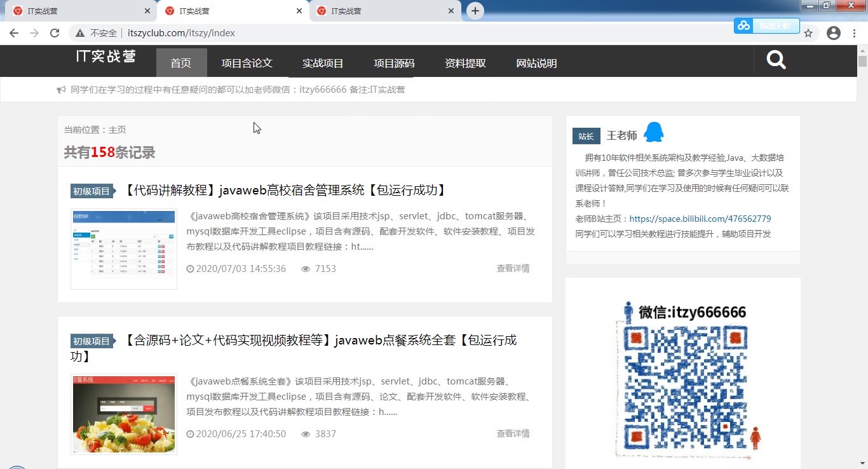The image size is (868, 469).
Task: Click the eye view-count icon beside 7153
Action: pos(306,269)
